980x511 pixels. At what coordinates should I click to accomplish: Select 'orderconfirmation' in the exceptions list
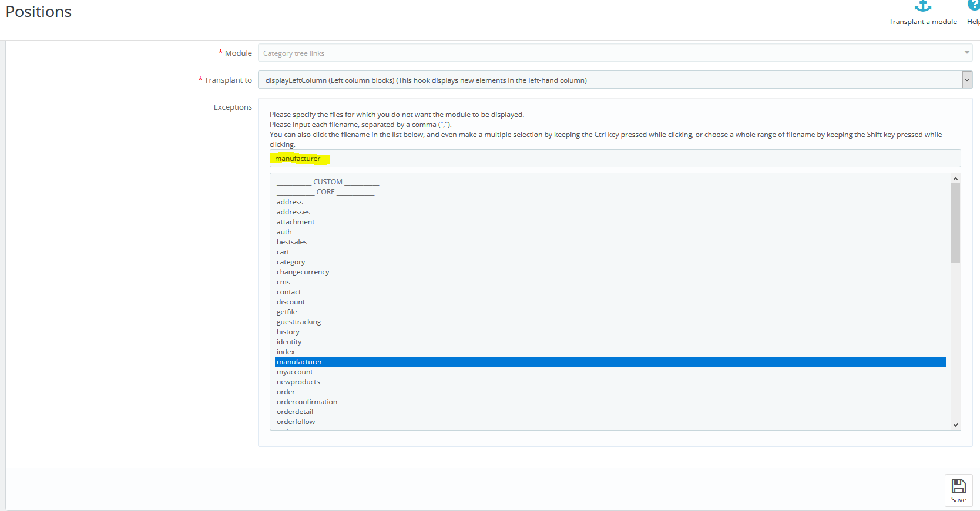[610, 402]
